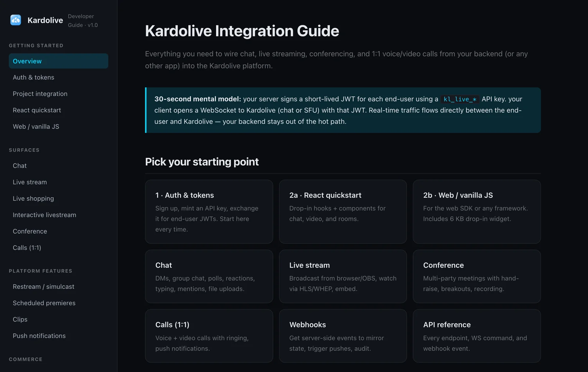Open React quickstart sidebar entry
This screenshot has height=372, width=588.
tap(58, 110)
